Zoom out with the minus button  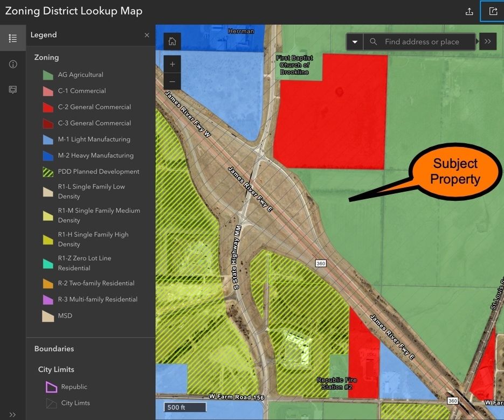(x=172, y=81)
